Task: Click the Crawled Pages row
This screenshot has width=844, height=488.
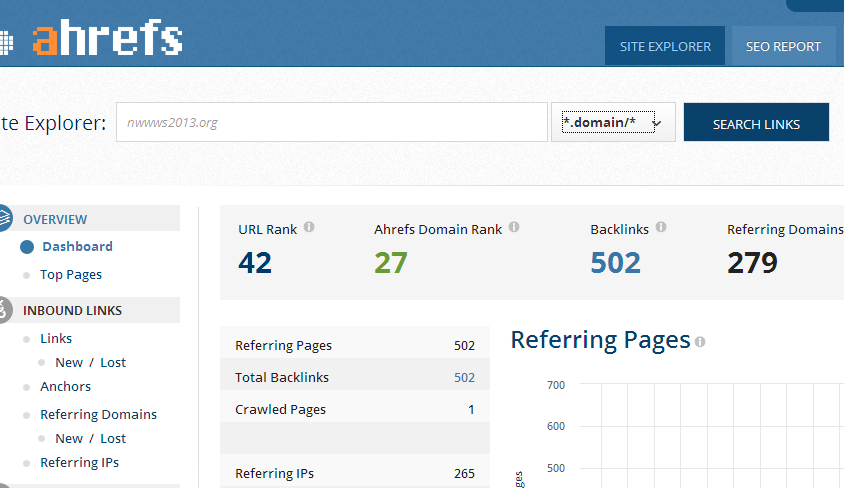Action: pyautogui.click(x=355, y=406)
